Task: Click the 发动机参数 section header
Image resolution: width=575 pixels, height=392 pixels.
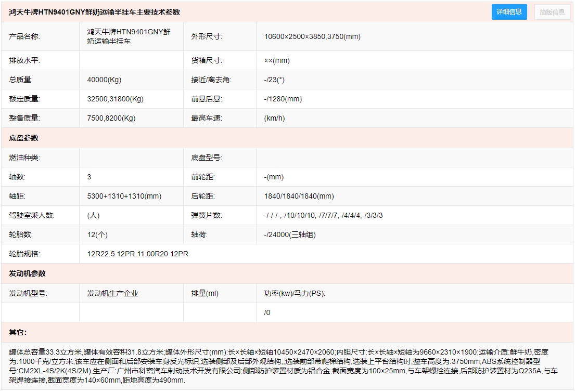Action: point(27,273)
